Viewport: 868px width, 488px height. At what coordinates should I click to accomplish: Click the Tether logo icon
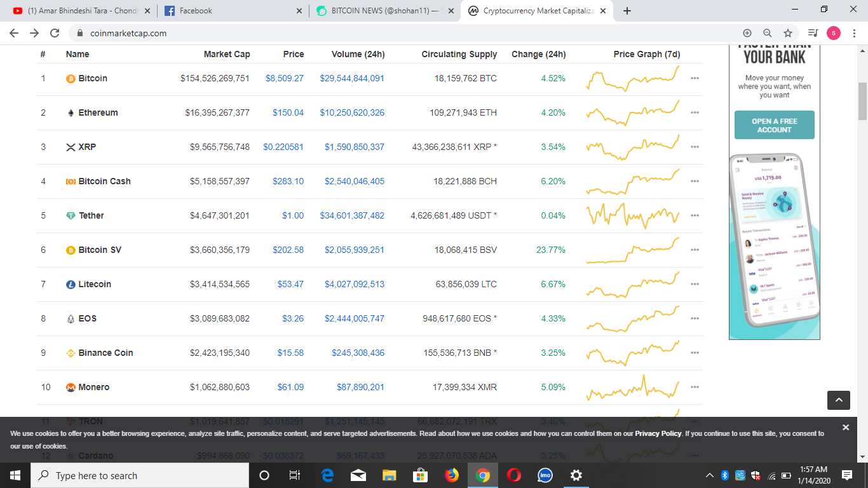coord(71,216)
